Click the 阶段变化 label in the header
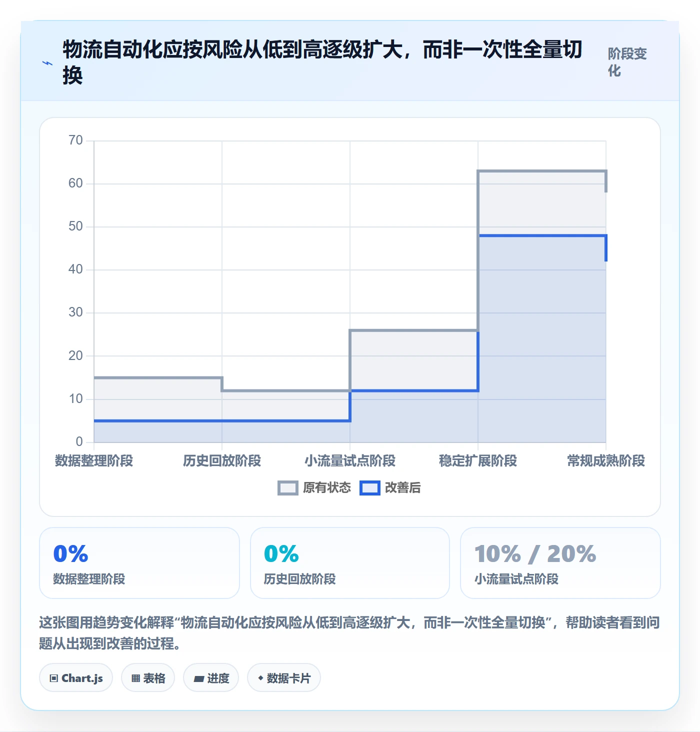 tap(627, 62)
